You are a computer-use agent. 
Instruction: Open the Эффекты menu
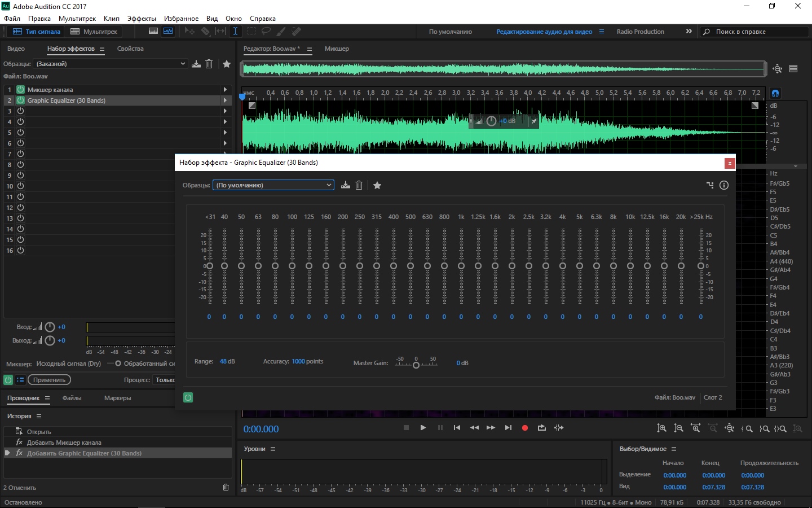pyautogui.click(x=142, y=19)
